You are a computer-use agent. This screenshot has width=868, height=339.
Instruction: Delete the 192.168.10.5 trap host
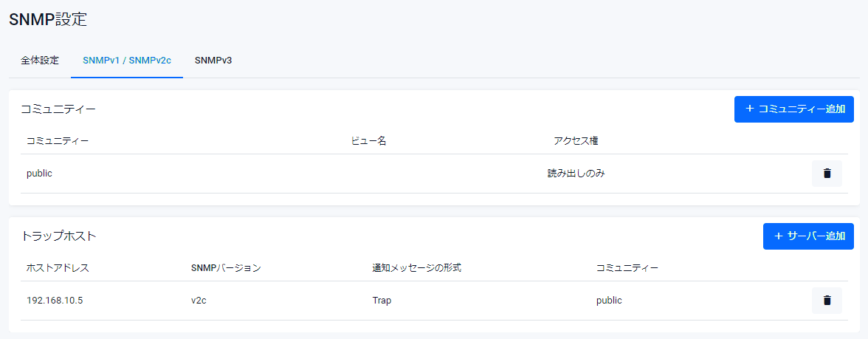[827, 301]
